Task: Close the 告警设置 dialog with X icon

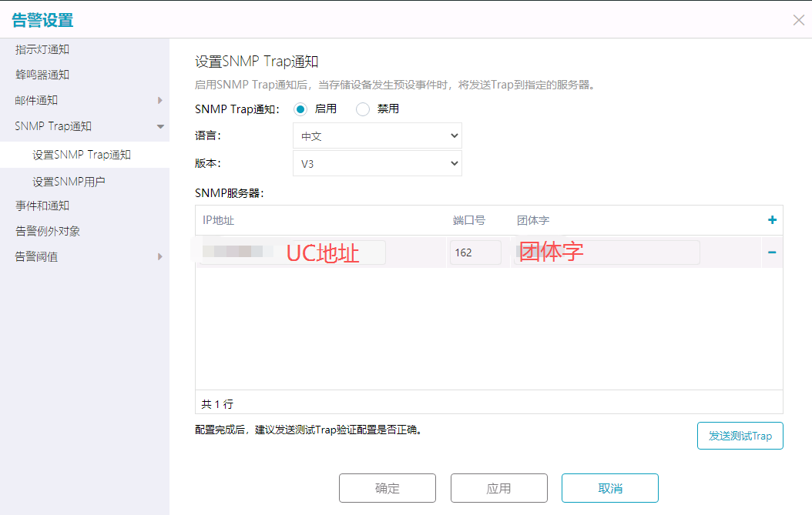Action: (x=799, y=20)
